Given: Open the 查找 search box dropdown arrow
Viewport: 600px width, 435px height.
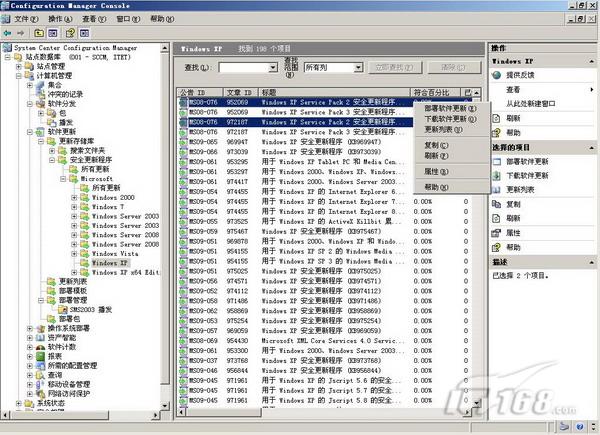Looking at the screenshot, I should pos(273,68).
